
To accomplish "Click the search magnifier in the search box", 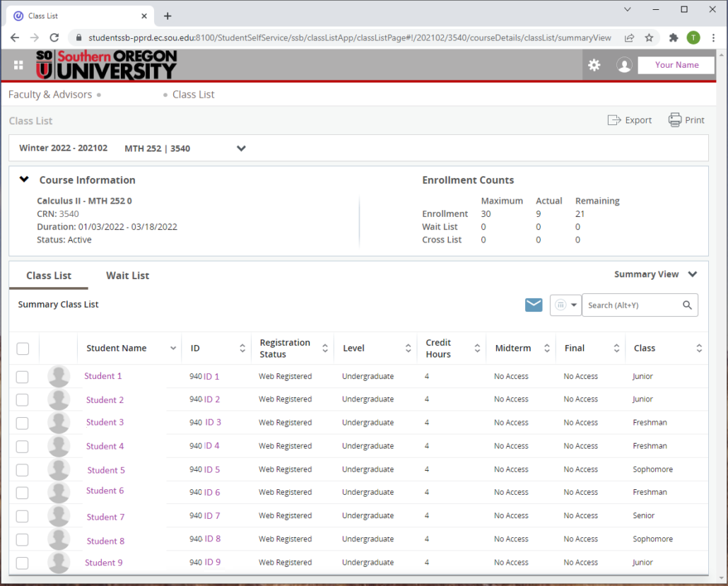I will coord(686,305).
